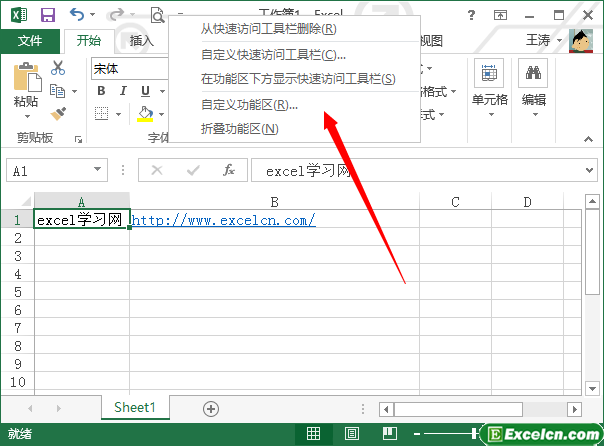This screenshot has height=446, width=604.
Task: Zoom out with the minus button
Action: click(417, 434)
